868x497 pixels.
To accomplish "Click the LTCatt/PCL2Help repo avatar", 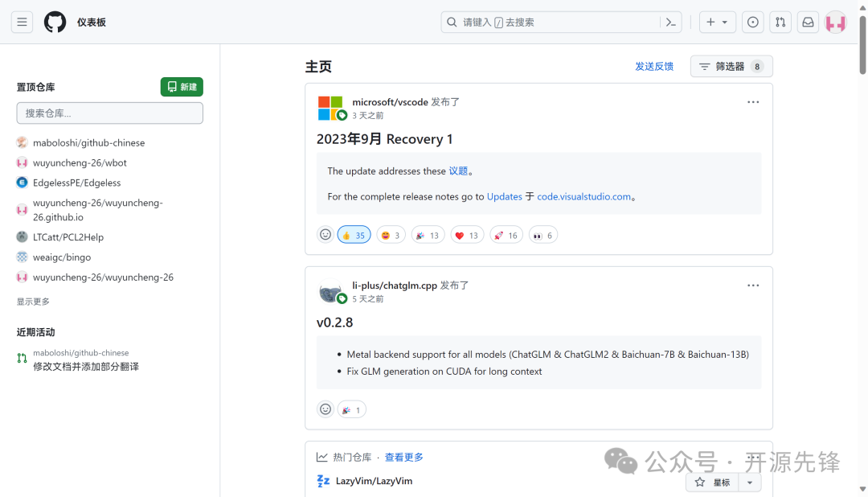I will tap(22, 236).
